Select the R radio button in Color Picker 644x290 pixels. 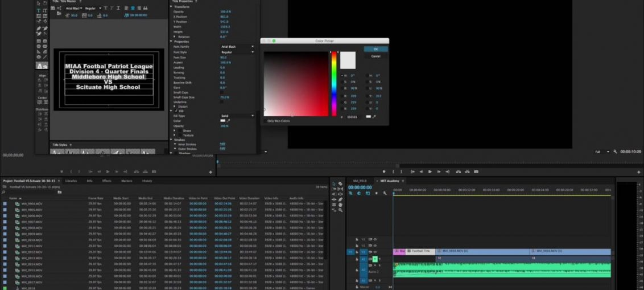pos(342,96)
